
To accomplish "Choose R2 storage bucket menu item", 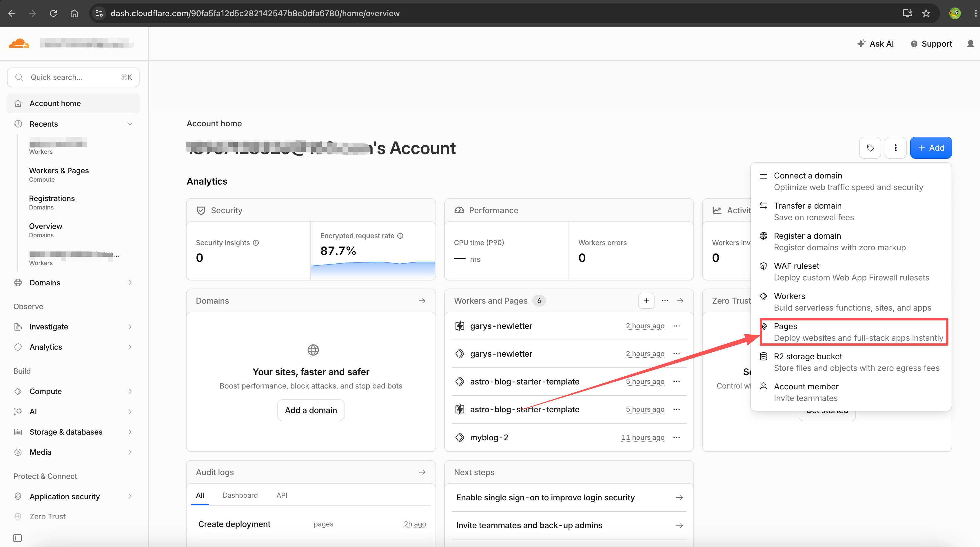I will [851, 362].
